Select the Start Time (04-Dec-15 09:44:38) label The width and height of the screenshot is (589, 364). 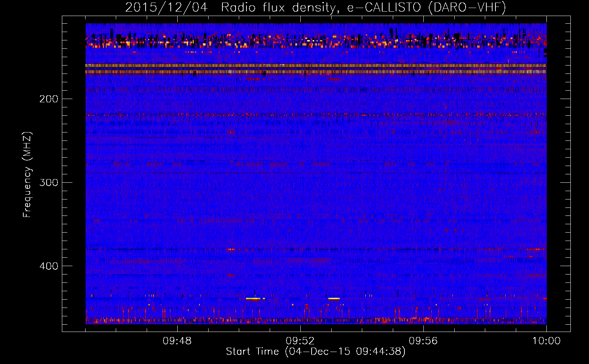coord(316,352)
